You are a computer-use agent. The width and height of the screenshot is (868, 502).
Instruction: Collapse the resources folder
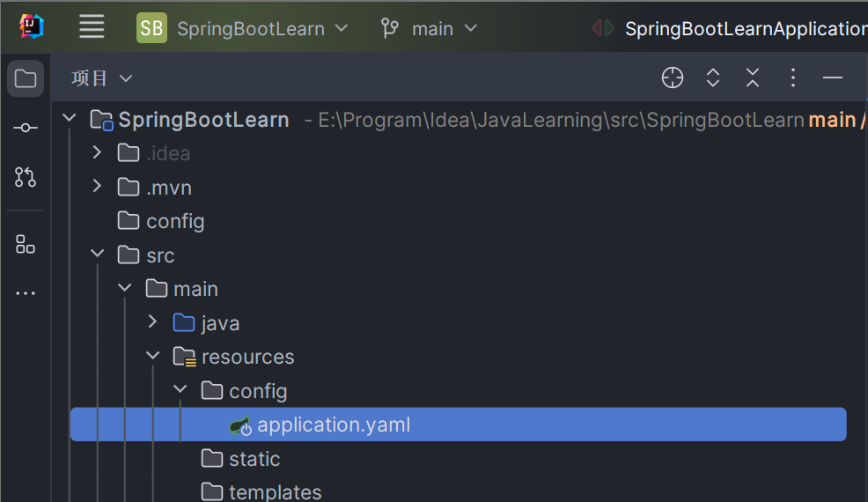point(153,356)
